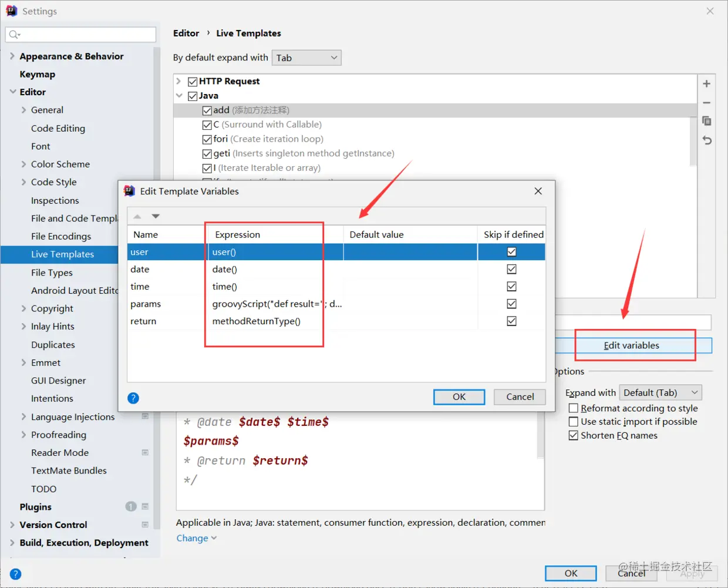Duplicate the selected template icon
This screenshot has height=588, width=728.
coord(707,121)
